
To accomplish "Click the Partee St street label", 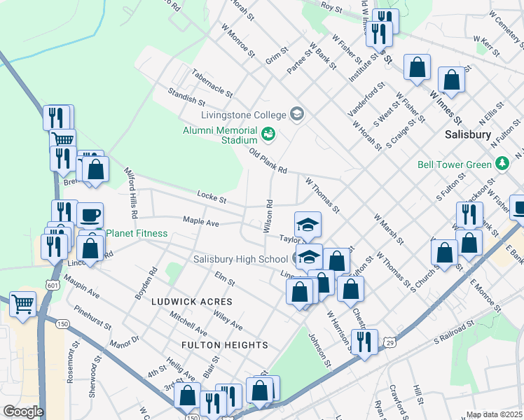I will pyautogui.click(x=300, y=62).
